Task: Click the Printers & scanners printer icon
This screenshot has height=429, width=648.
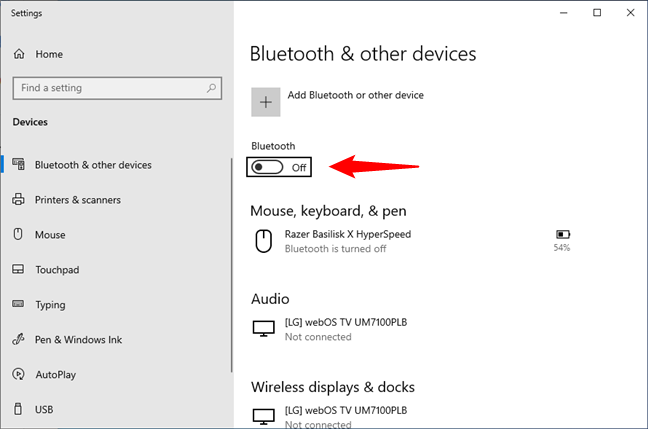Action: pos(18,200)
